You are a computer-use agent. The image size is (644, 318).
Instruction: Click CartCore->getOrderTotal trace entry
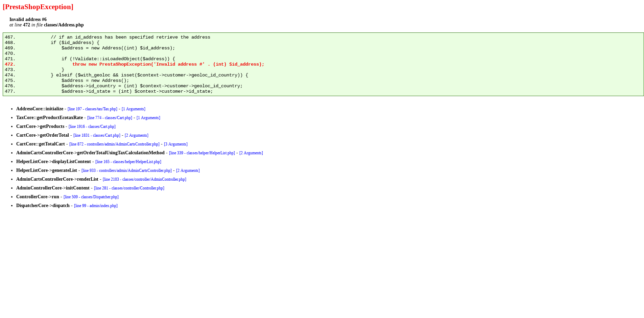point(43,135)
